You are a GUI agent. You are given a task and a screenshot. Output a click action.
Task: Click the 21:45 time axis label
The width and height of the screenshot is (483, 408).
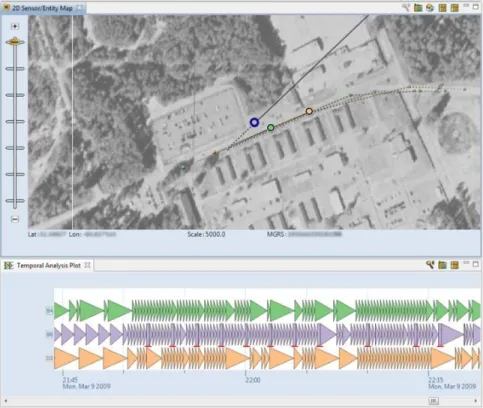click(x=70, y=380)
